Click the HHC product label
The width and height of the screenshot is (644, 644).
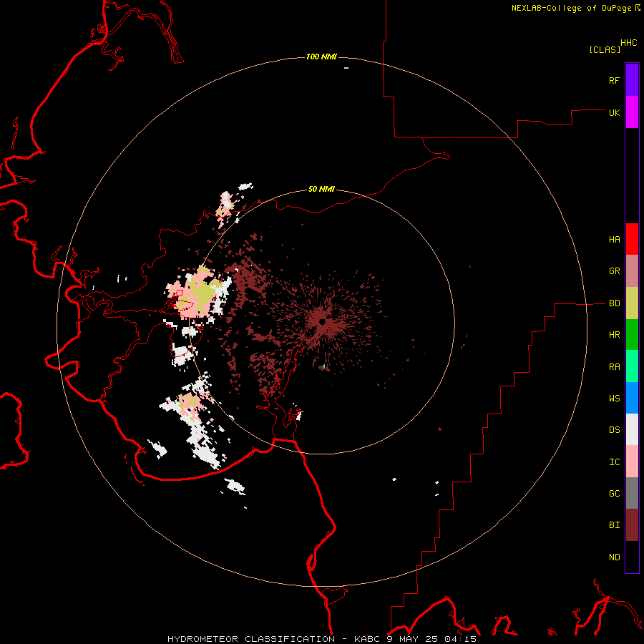(628, 43)
